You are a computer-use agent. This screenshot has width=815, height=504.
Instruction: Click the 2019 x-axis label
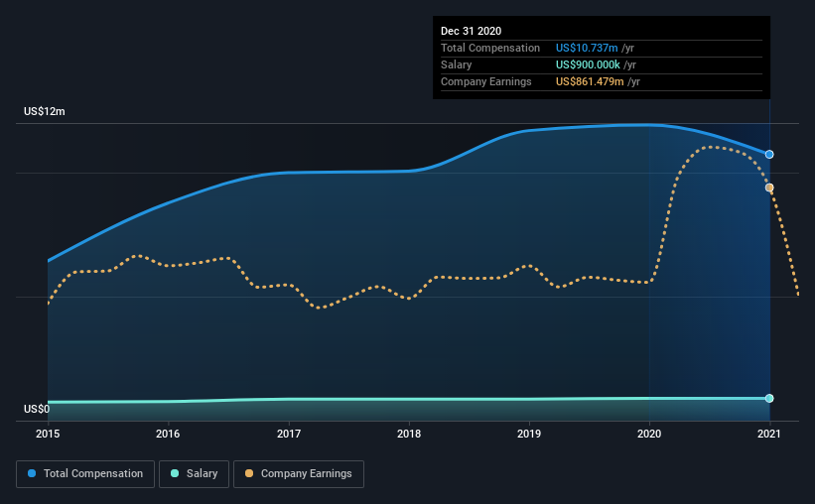(x=529, y=434)
